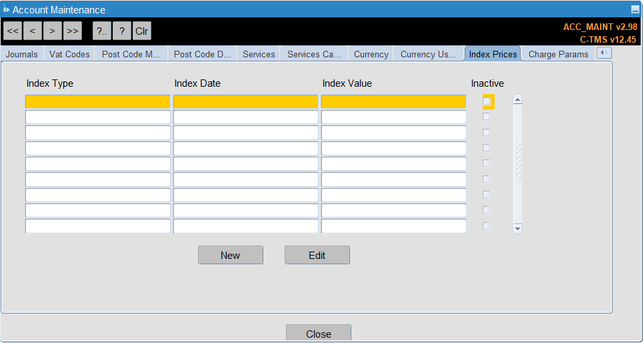Switch to the Currency tab
This screenshot has height=343, width=644.
(x=371, y=54)
